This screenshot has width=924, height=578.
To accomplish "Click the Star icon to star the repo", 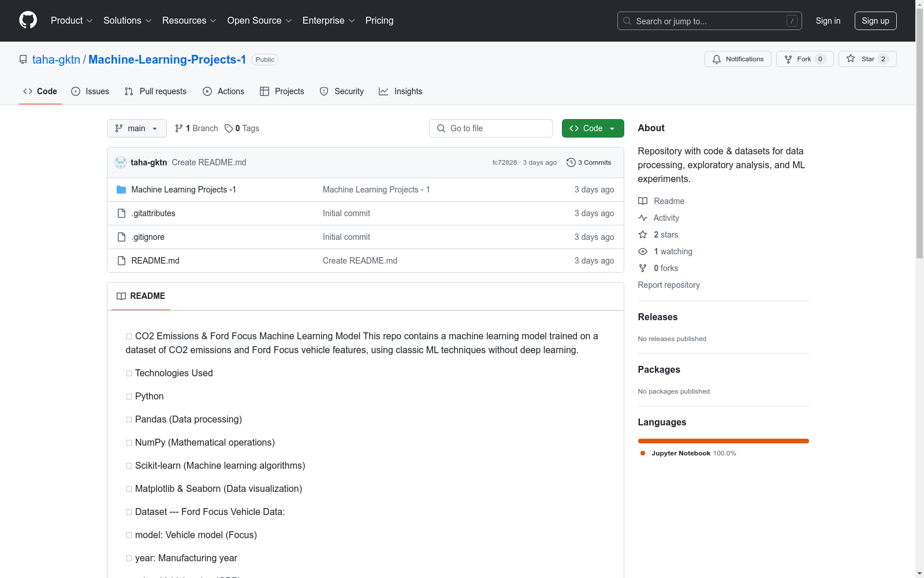I will [851, 58].
